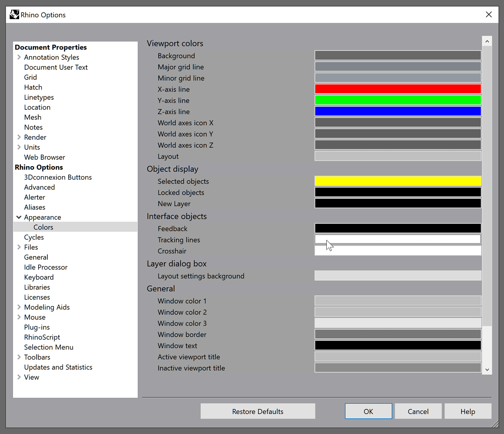Change the blue Z-axis line color
This screenshot has width=504, height=434.
pyautogui.click(x=398, y=111)
